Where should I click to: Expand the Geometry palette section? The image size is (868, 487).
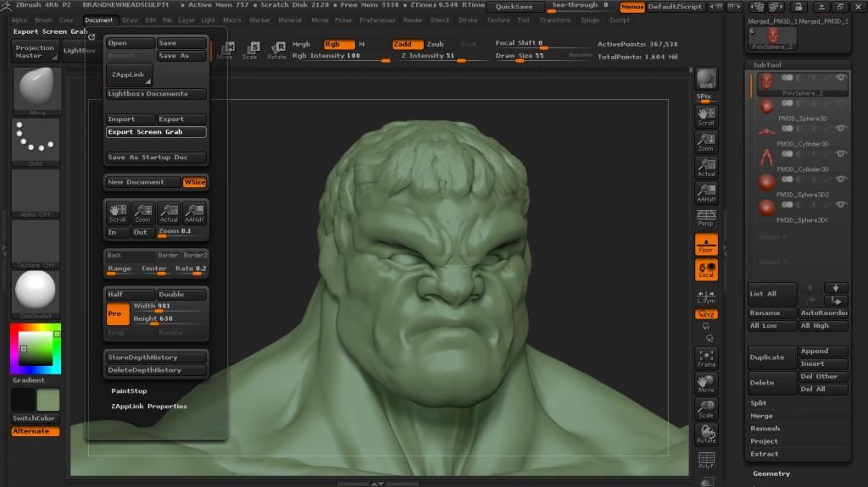[771, 473]
